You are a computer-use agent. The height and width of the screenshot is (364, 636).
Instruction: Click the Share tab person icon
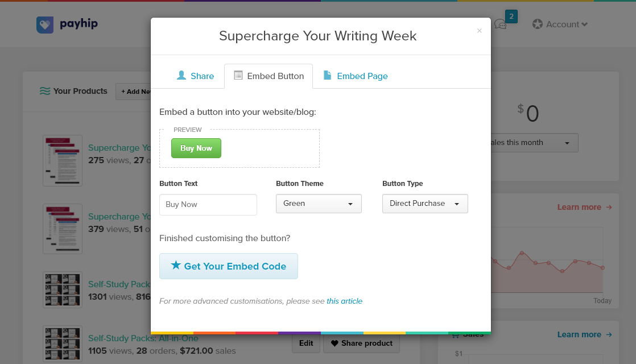(181, 76)
